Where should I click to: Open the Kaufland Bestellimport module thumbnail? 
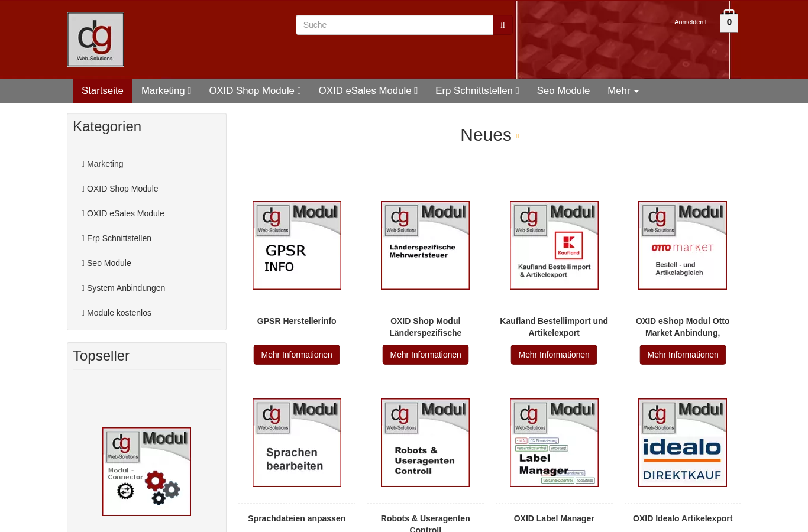(x=554, y=245)
